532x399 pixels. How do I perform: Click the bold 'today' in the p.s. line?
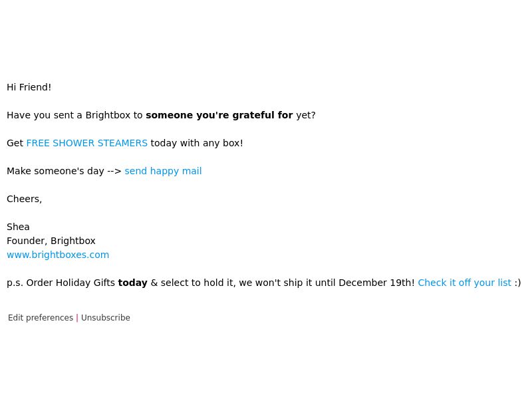(x=132, y=283)
